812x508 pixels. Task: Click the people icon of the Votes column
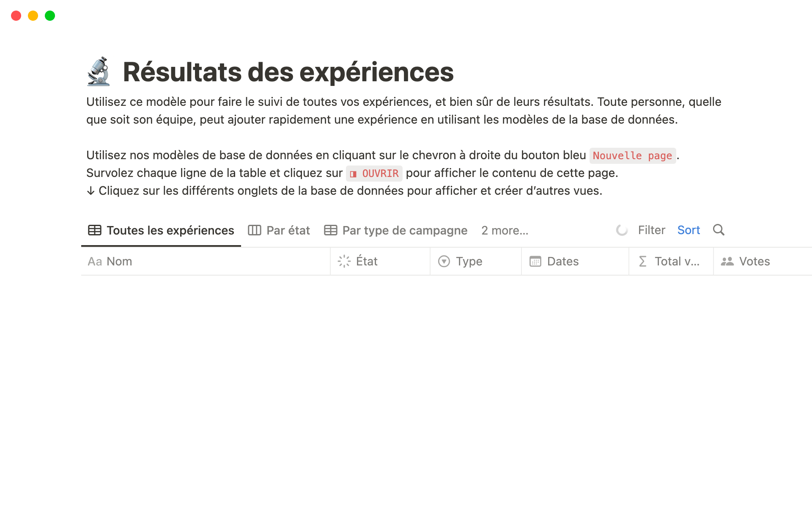pos(727,261)
